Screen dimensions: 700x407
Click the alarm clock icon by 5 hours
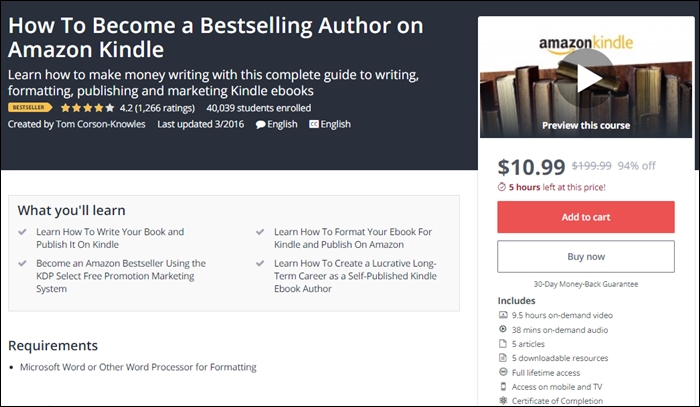tap(502, 186)
